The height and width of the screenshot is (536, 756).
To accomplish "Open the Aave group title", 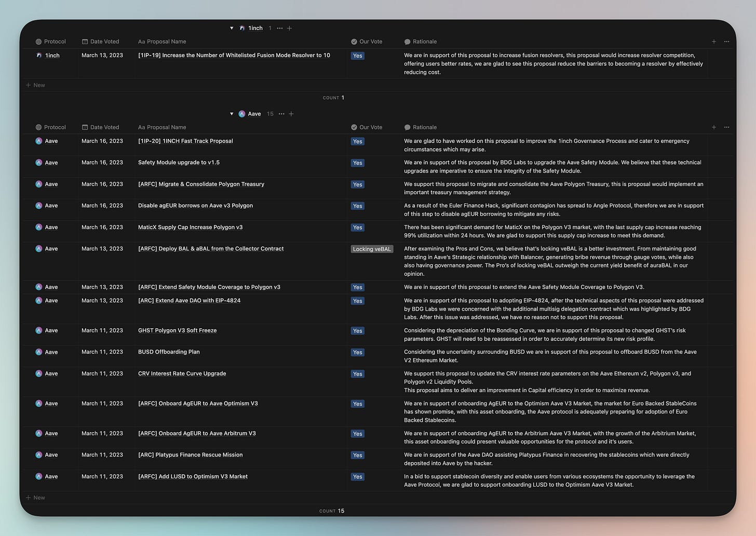I will click(254, 114).
